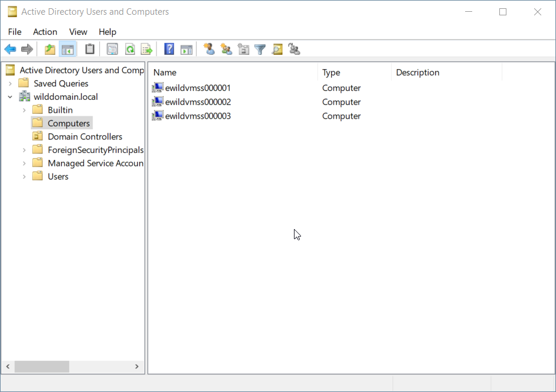Viewport: 556px width, 392px height.
Task: Click the app icon in the title bar
Action: pyautogui.click(x=12, y=12)
